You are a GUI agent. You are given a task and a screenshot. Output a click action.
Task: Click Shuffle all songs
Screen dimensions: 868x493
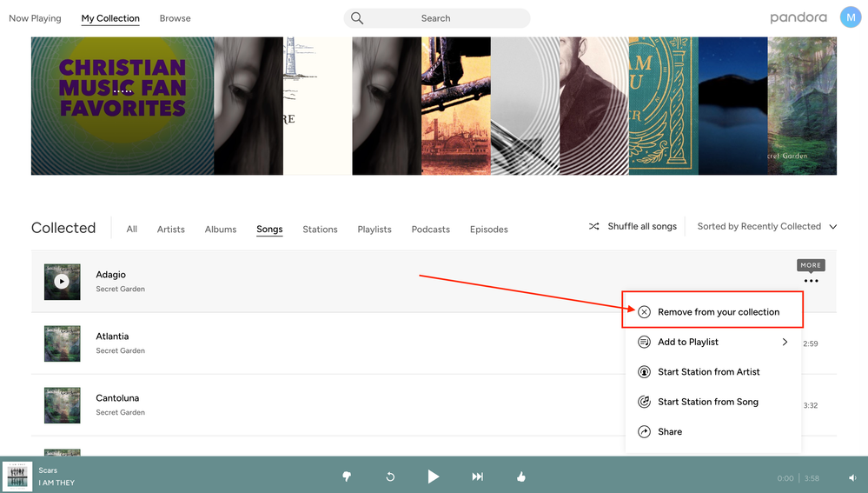pyautogui.click(x=642, y=226)
